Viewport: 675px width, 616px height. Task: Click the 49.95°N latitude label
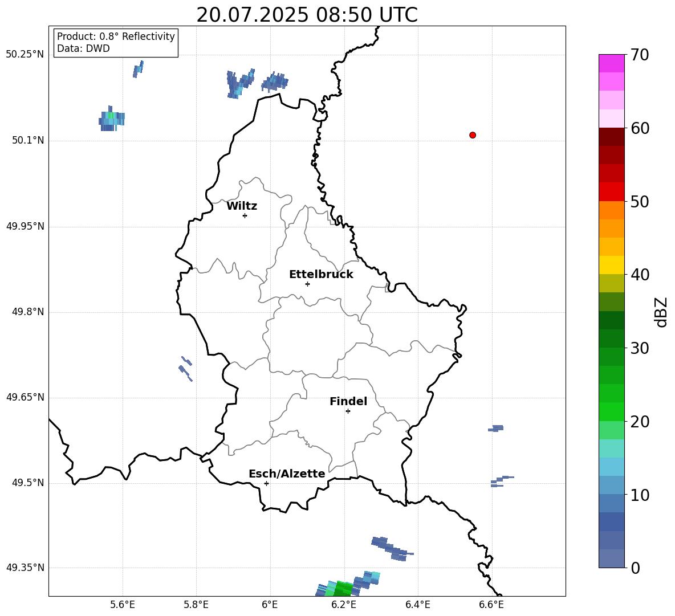pos(25,226)
